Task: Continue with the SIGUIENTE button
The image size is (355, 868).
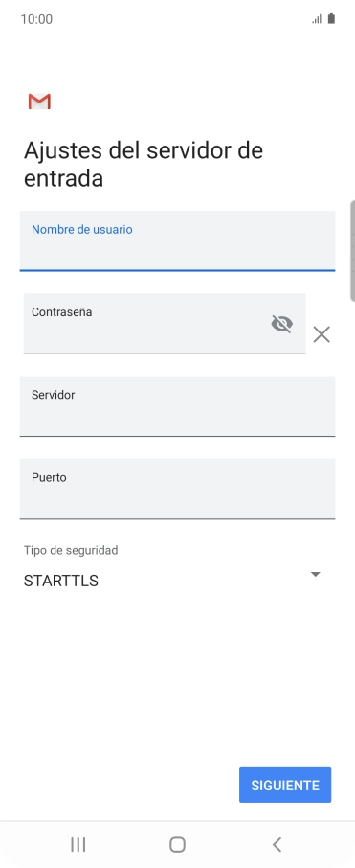Action: coord(285,785)
